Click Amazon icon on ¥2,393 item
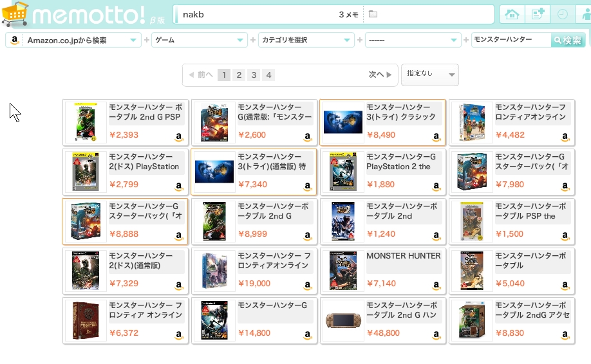Viewport: 591px width, 364px height. (x=179, y=136)
